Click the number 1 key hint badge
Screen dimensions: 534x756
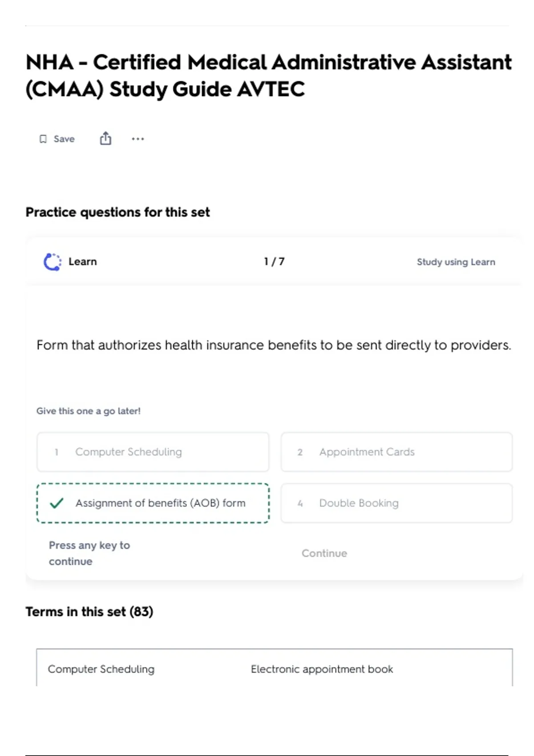point(57,452)
